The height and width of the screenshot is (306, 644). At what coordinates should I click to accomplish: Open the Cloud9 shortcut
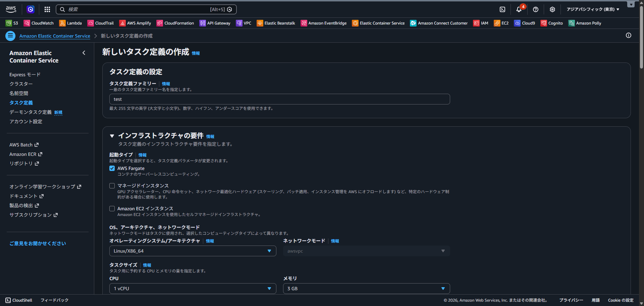(x=525, y=23)
